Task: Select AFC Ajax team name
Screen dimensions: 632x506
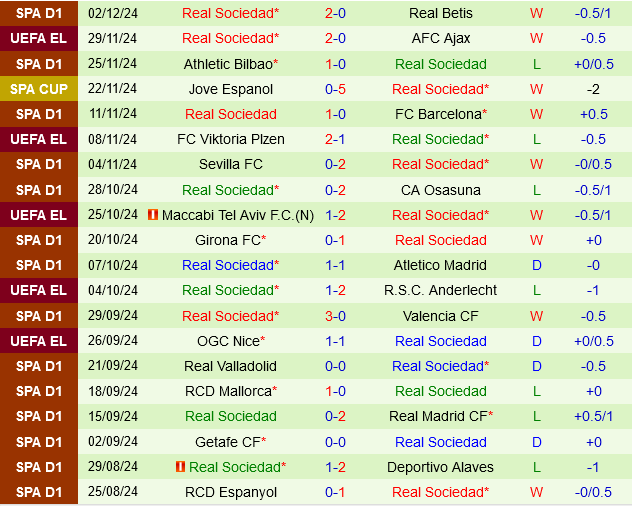Action: coord(440,38)
